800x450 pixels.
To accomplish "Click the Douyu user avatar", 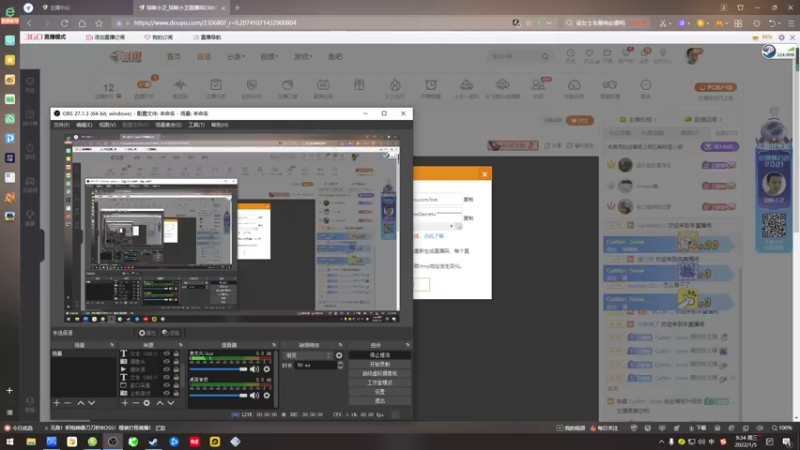I will point(693,56).
